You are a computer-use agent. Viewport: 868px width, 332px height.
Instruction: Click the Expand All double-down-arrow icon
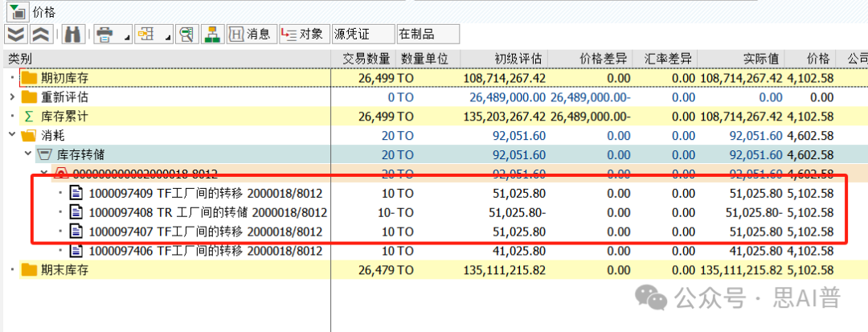pos(15,35)
